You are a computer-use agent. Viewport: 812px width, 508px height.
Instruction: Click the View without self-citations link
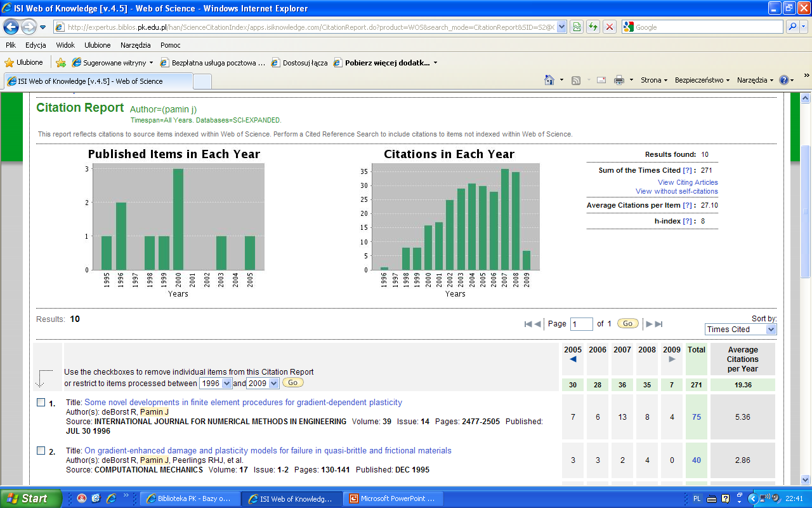click(x=677, y=191)
